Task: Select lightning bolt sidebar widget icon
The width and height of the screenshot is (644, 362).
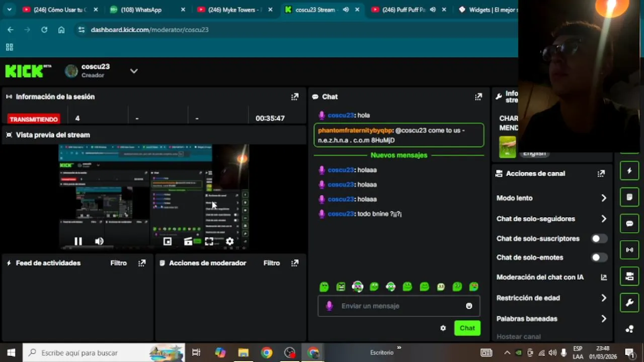Action: coord(629,171)
